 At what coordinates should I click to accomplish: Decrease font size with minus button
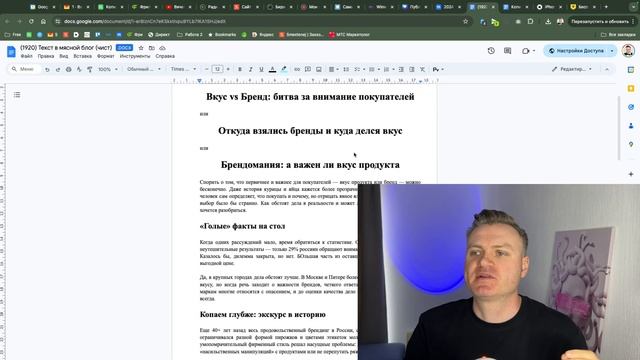207,69
